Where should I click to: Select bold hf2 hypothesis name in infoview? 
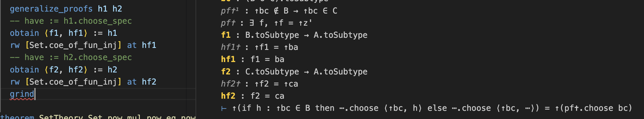(x=228, y=96)
